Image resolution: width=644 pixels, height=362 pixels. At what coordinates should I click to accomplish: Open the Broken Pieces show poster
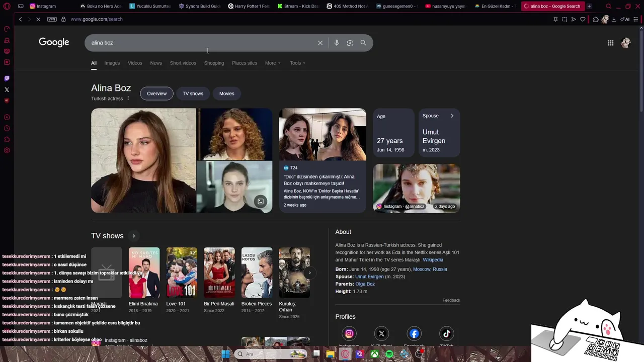[x=257, y=273]
